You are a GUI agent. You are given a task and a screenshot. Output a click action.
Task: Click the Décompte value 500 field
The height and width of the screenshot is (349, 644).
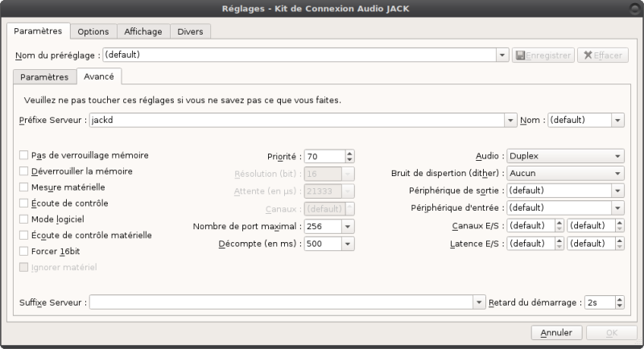tap(323, 244)
